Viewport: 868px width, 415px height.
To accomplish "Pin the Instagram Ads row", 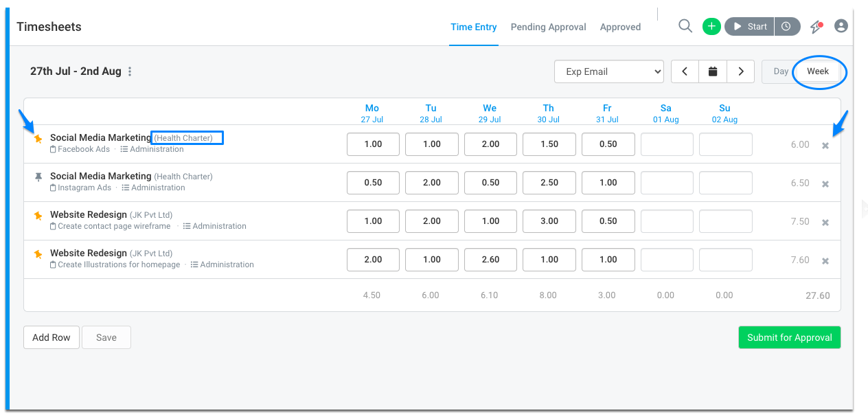I will pos(38,177).
